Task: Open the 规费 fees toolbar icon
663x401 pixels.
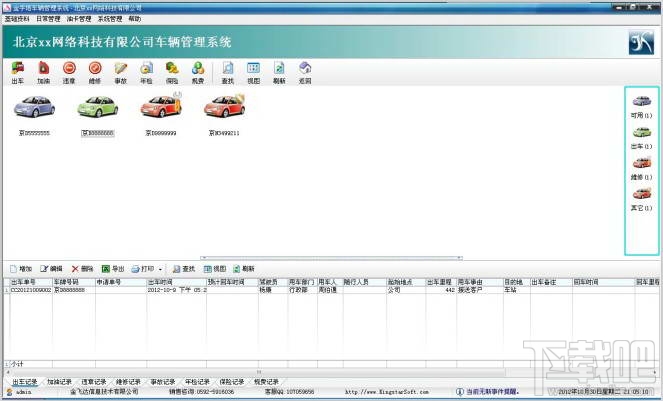Action: tap(198, 73)
